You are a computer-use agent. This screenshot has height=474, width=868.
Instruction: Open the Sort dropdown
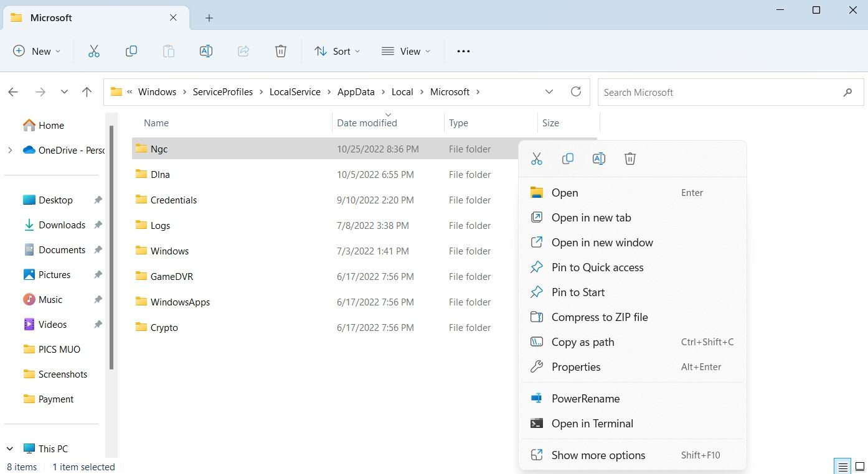click(x=337, y=52)
